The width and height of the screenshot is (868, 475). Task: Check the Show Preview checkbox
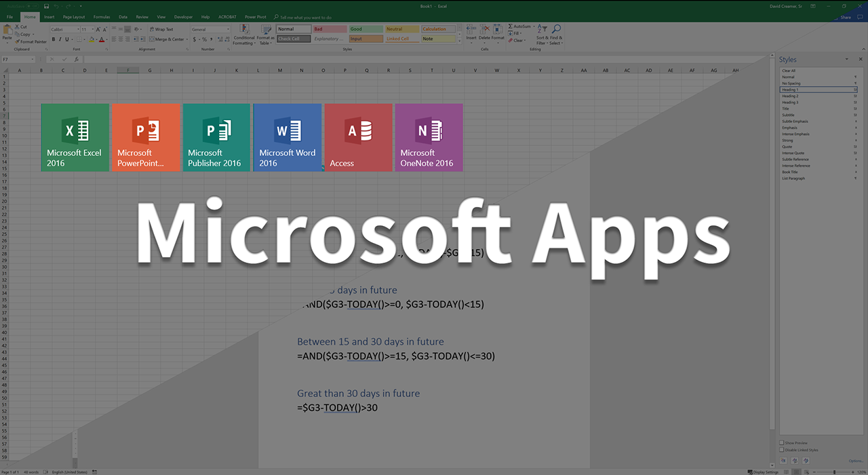tap(782, 443)
